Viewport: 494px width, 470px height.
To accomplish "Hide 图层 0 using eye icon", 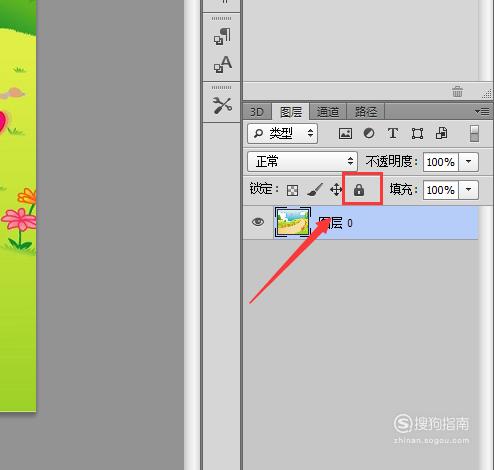I will click(x=258, y=222).
